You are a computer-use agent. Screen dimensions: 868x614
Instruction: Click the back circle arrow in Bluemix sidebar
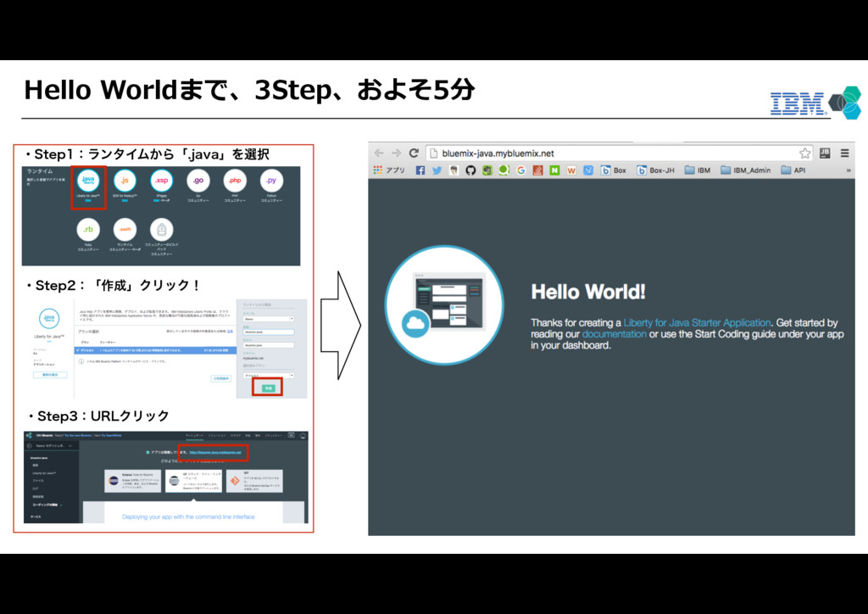30,446
